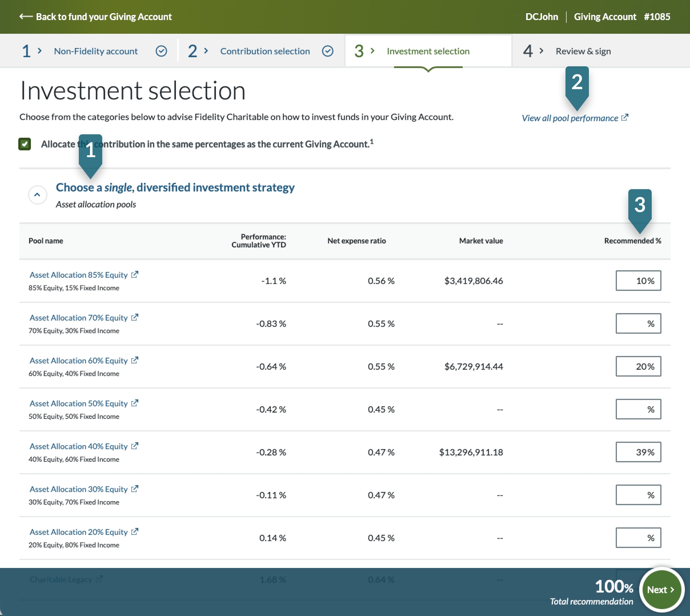Click chevron next to step 3 number
This screenshot has width=690, height=616.
pos(372,51)
